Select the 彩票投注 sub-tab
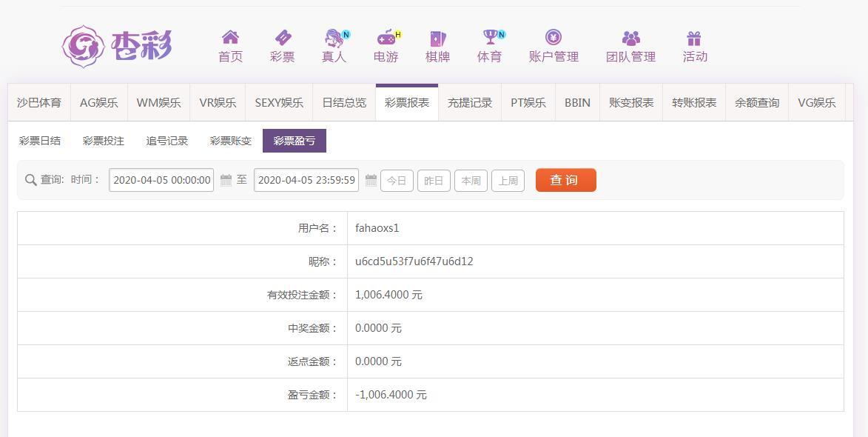 [104, 141]
